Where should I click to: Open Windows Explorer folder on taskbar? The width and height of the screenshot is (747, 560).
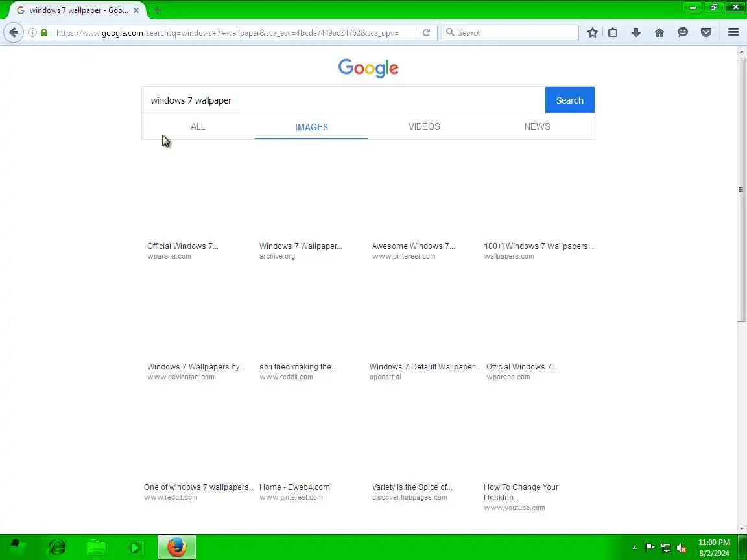[97, 547]
